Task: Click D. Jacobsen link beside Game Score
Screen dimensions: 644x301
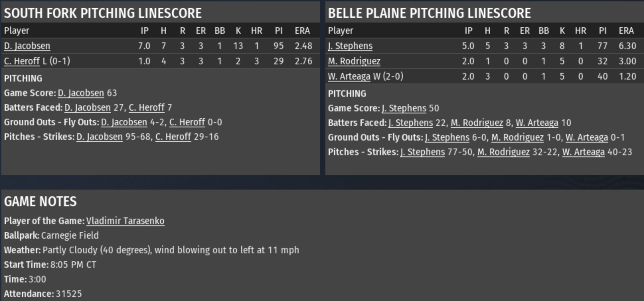Action: pos(81,93)
